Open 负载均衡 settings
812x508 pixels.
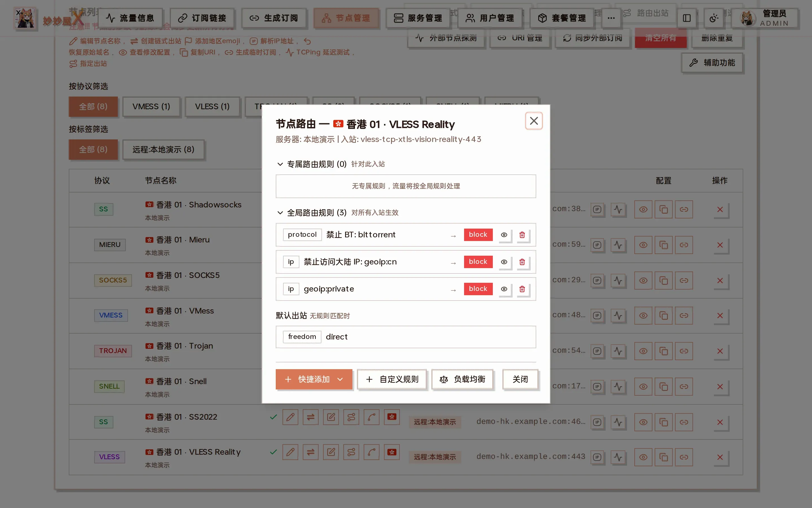point(462,379)
